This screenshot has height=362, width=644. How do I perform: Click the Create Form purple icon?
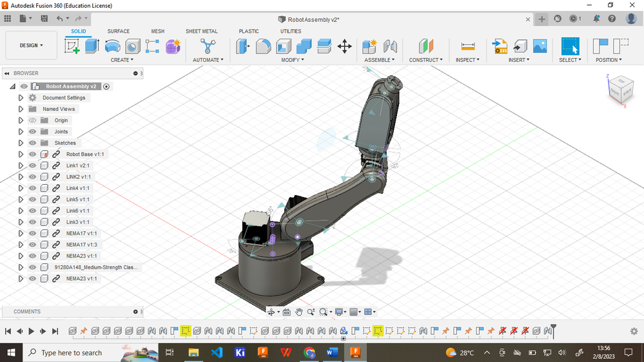173,46
